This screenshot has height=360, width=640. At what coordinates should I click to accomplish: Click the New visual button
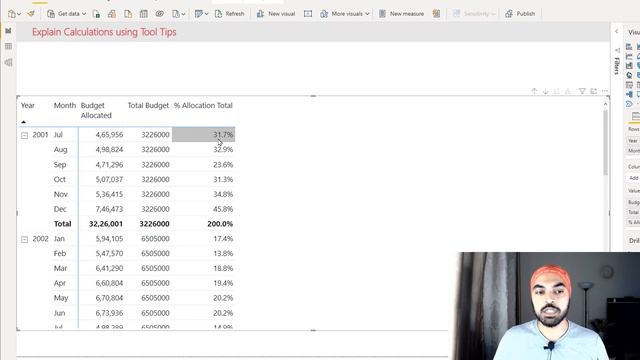[276, 14]
